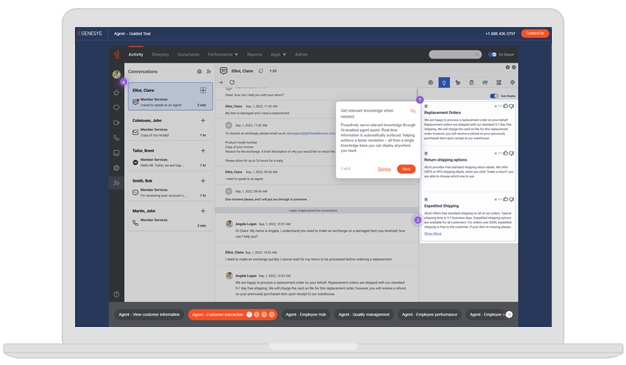
Task: Select the Smith, Bob conversation
Action: 170,187
